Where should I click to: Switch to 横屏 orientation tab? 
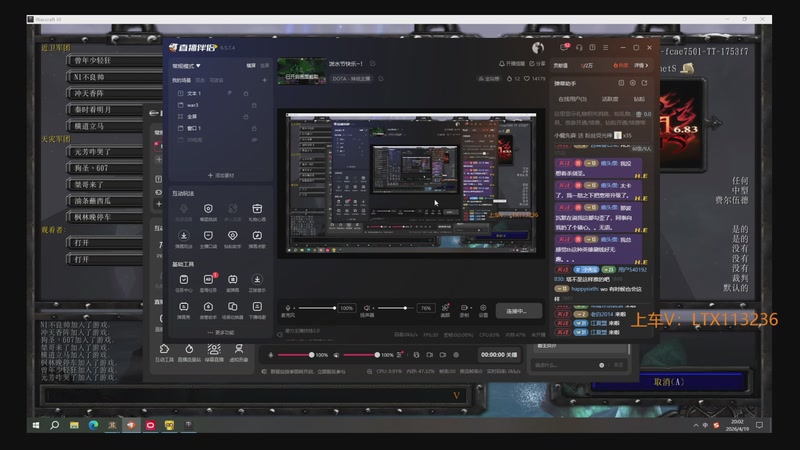coord(251,65)
